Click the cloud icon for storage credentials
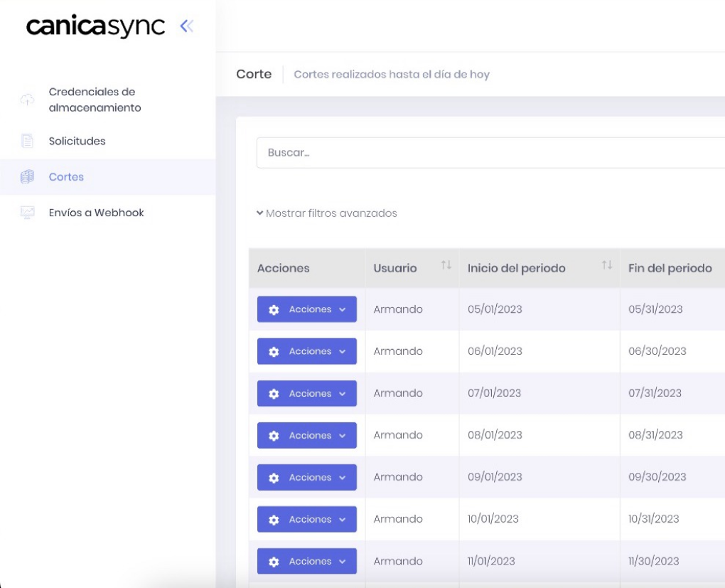 tap(27, 100)
